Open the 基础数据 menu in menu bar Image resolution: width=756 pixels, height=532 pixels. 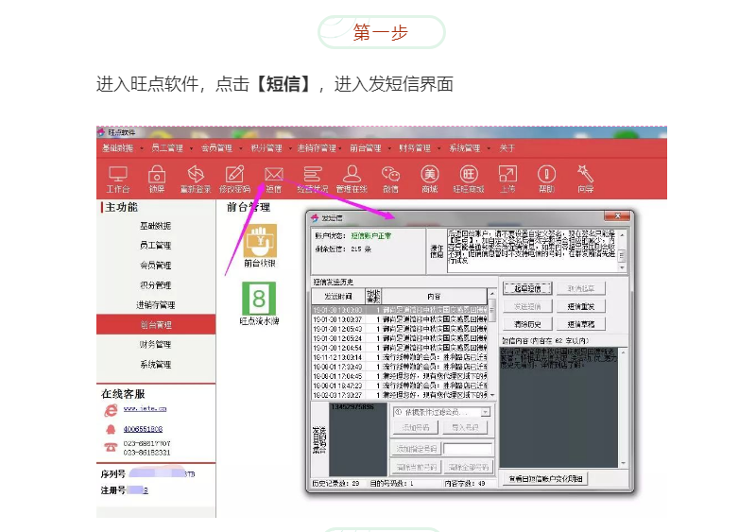pyautogui.click(x=117, y=148)
